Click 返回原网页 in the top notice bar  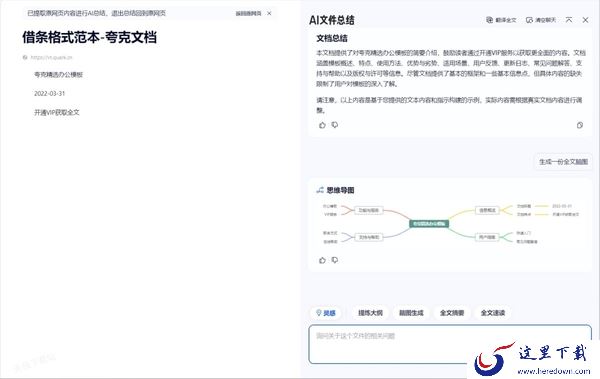(248, 13)
